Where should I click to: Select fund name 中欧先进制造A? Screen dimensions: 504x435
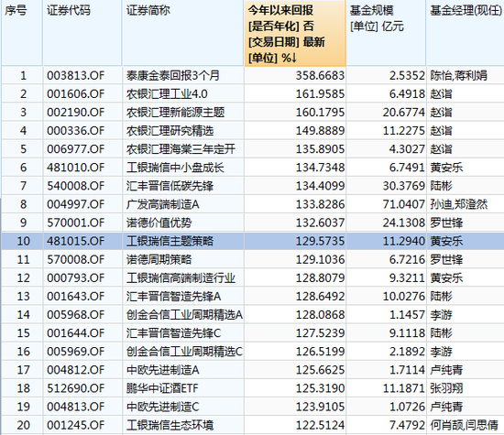point(162,369)
